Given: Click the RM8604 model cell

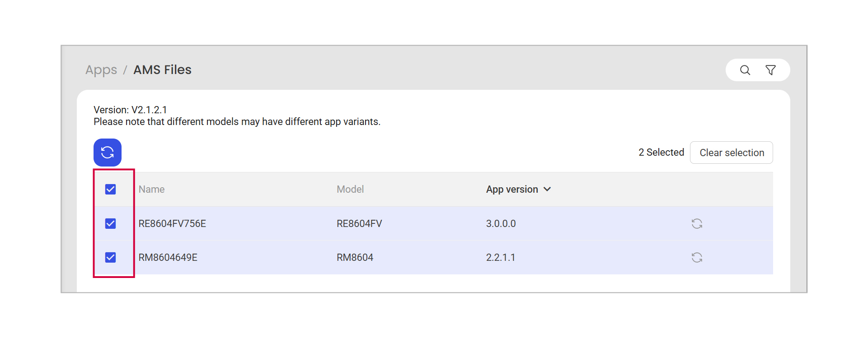Looking at the screenshot, I should point(355,258).
